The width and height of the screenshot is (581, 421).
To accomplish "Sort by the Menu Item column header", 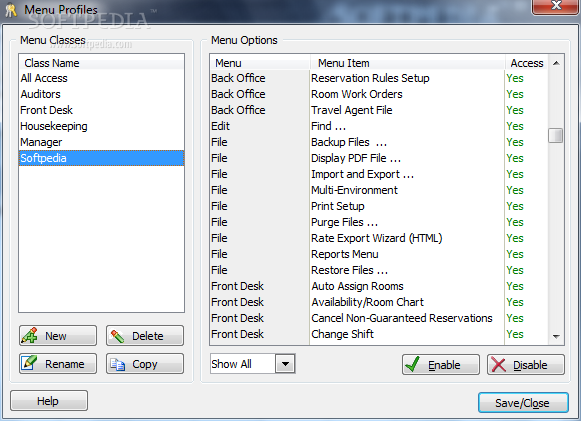I will point(408,63).
